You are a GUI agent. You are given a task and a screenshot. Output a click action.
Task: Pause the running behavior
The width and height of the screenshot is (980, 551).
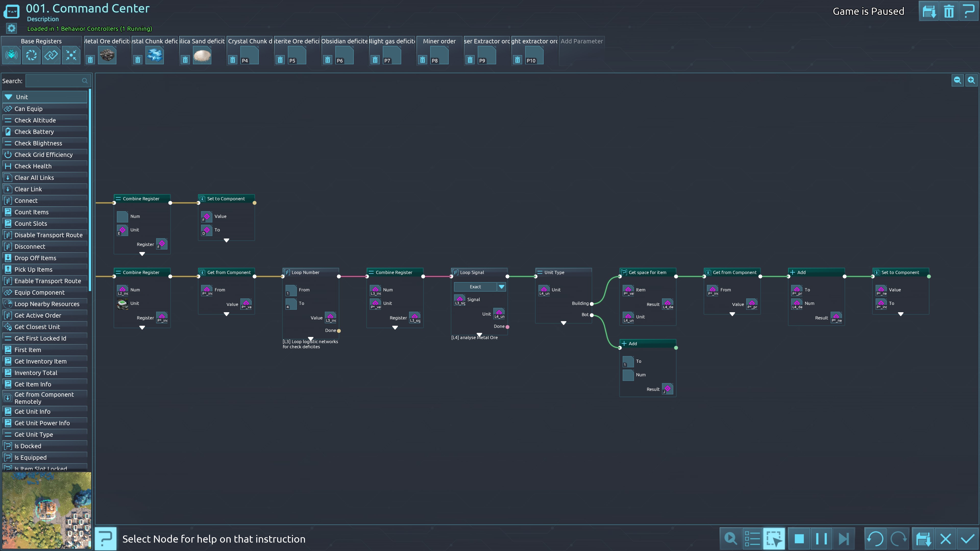tap(821, 539)
